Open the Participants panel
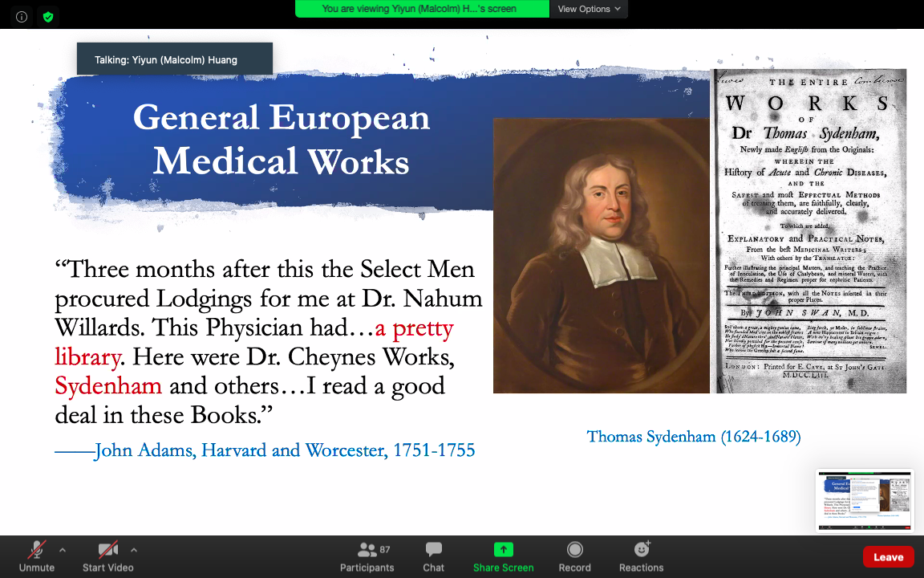 [367, 556]
